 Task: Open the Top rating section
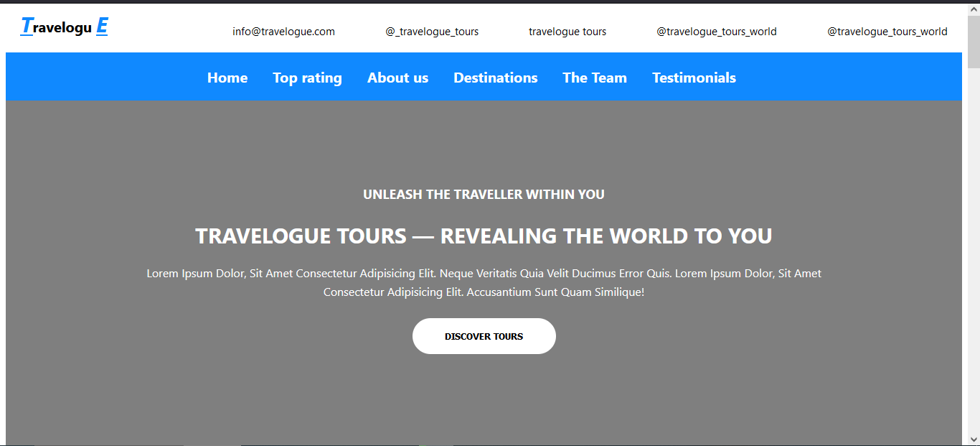pos(307,78)
